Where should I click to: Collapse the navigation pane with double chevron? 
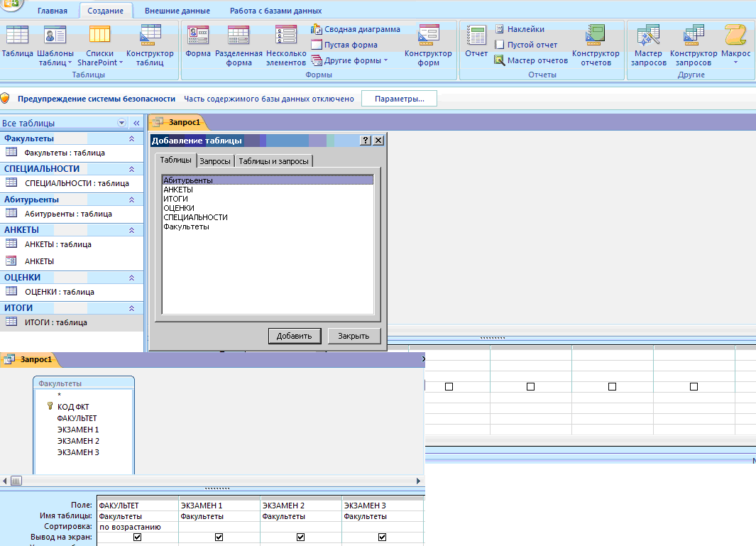point(136,123)
